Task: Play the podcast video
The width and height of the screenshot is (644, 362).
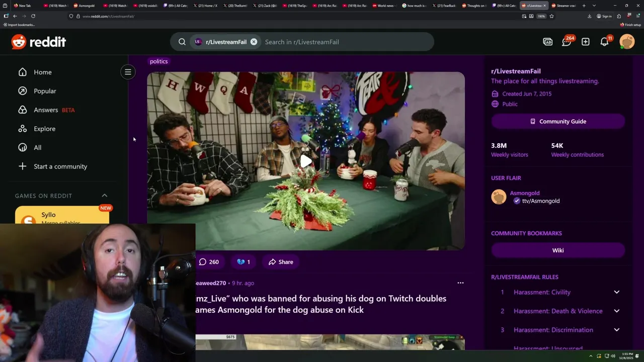Action: (306, 161)
